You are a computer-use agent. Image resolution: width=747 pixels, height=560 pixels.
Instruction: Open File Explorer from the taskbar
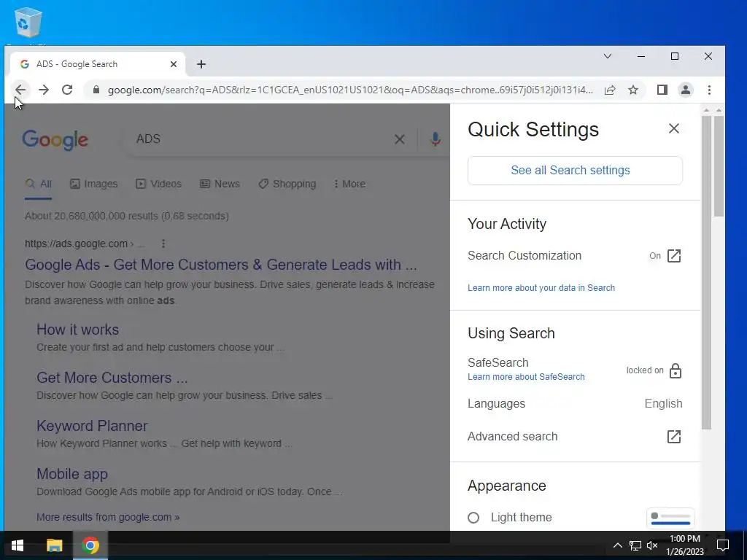coord(54,545)
